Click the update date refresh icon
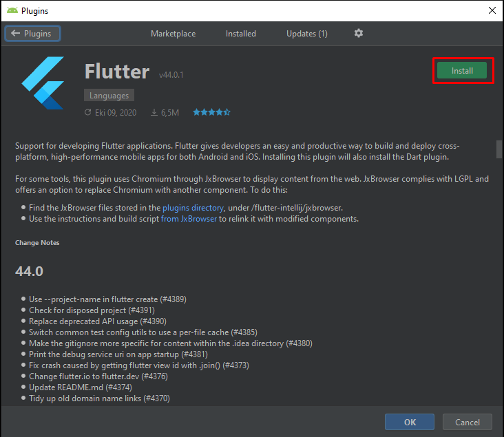 (87, 112)
